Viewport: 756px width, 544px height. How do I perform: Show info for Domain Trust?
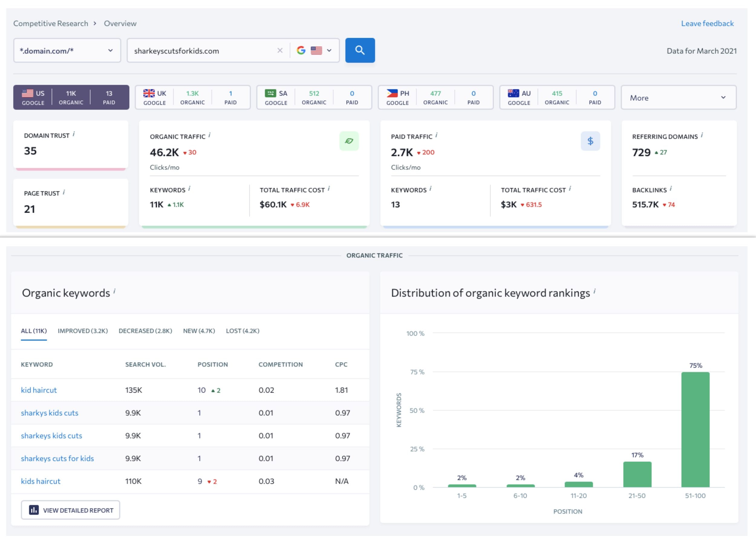[x=74, y=134]
